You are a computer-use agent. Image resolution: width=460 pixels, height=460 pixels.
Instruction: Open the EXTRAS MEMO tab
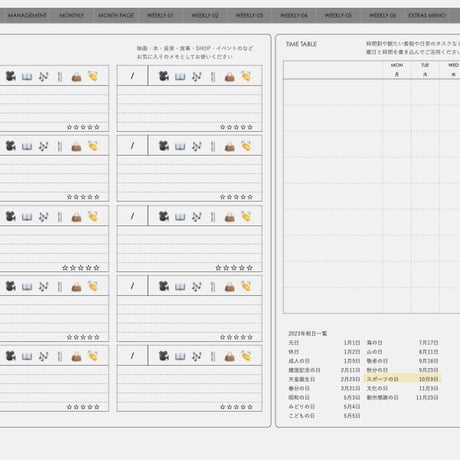coord(427,15)
